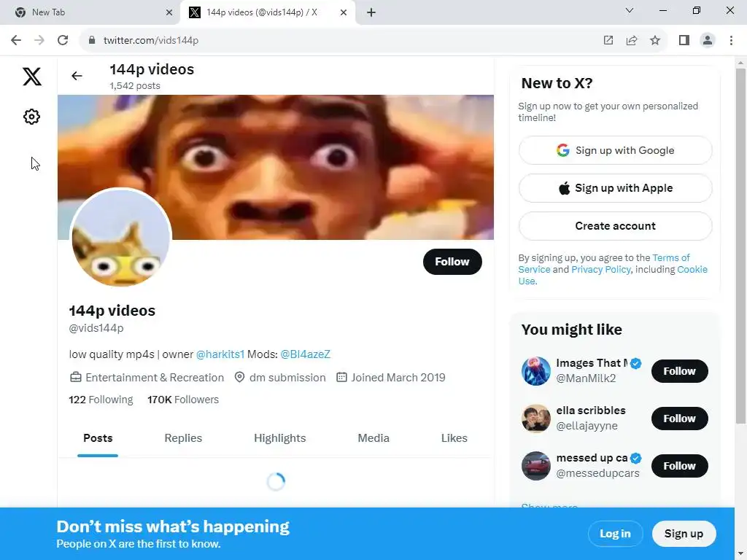Image resolution: width=747 pixels, height=560 pixels.
Task: Select the Highlights tab
Action: (x=279, y=438)
